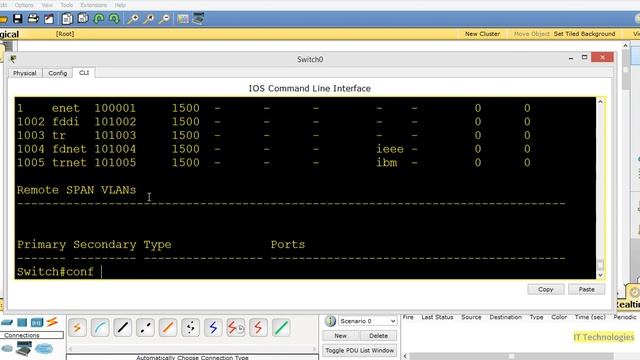This screenshot has height=360, width=640.
Task: Click the green Undo arrow icon
Action: tap(99, 19)
